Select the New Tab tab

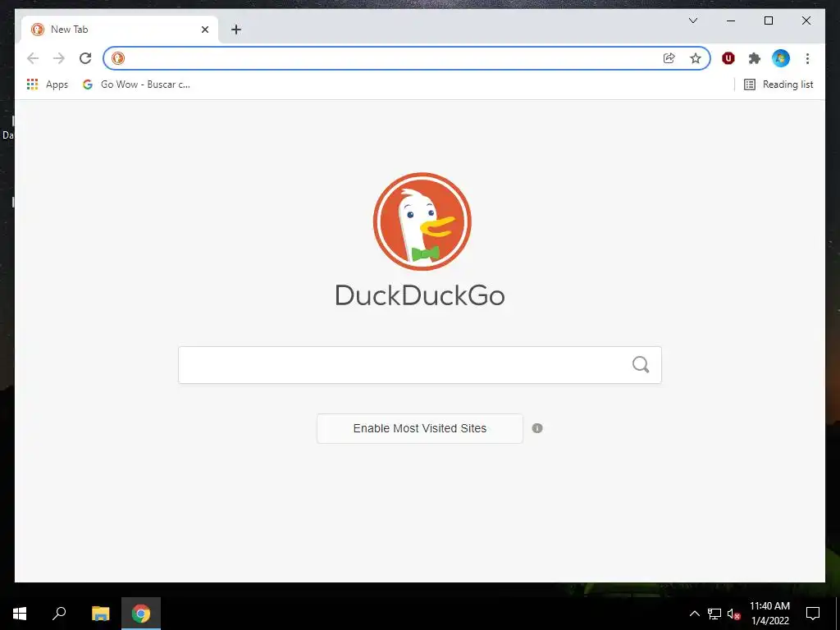tap(120, 30)
